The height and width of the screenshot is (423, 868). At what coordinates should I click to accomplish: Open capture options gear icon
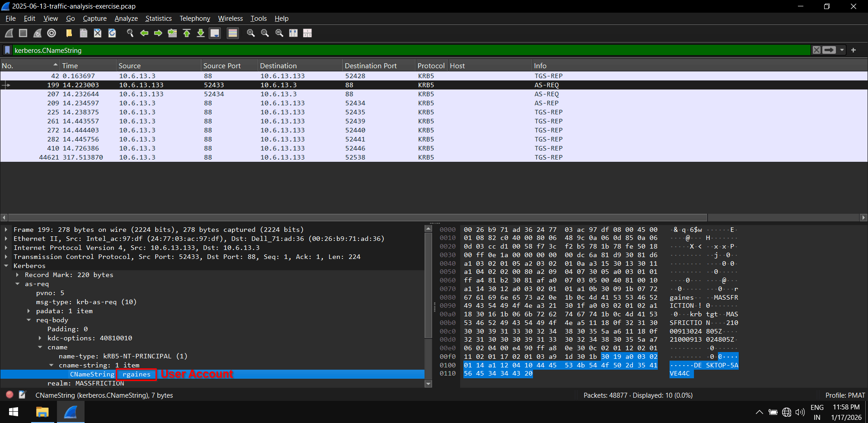click(x=52, y=33)
